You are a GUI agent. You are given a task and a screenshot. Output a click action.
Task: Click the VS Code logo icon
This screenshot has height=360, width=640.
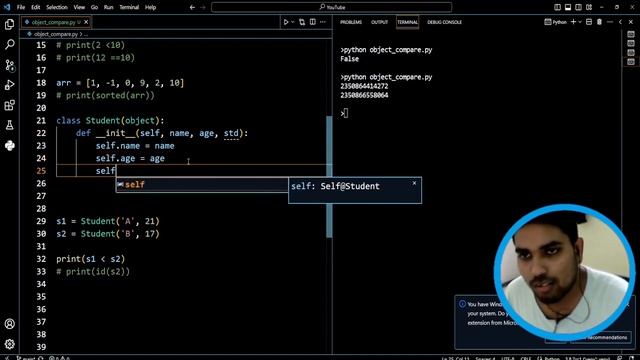coord(7,7)
